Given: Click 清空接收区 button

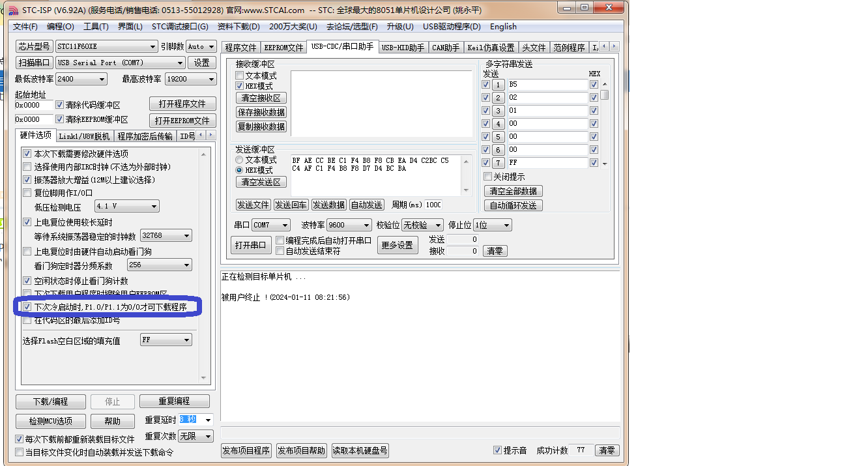Looking at the screenshot, I should (x=261, y=98).
